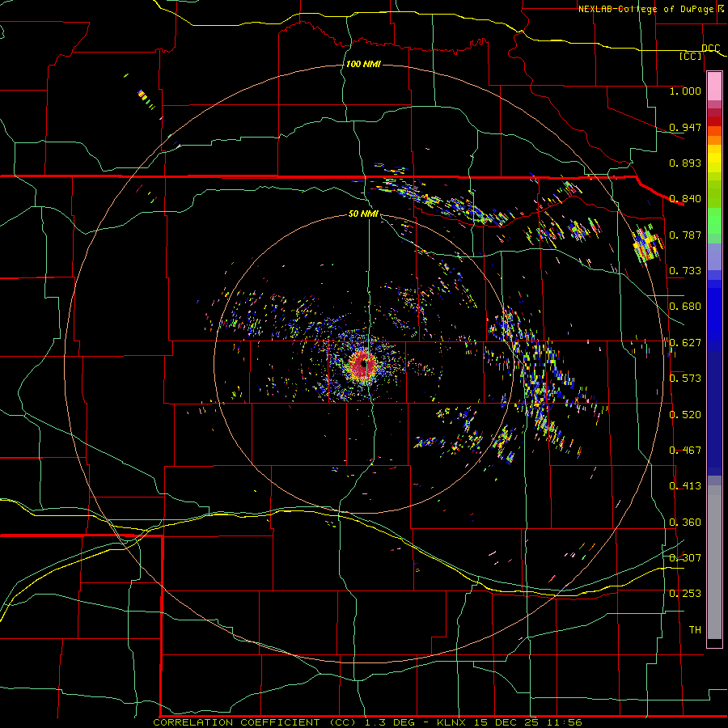Click the black dot at the radar site center

[364, 364]
